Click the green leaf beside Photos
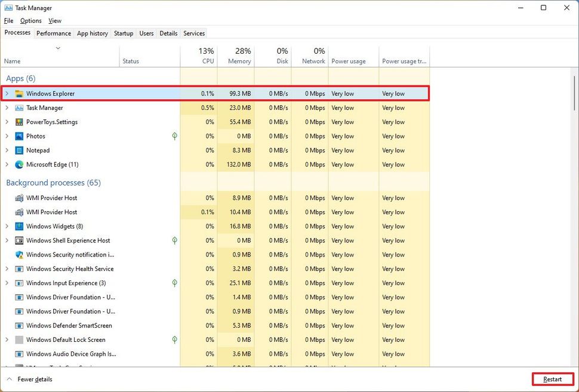The height and width of the screenshot is (392, 579). click(x=174, y=136)
